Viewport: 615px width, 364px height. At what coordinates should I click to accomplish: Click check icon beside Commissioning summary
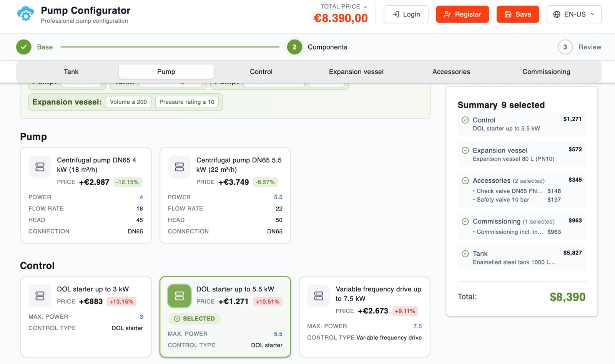[465, 221]
